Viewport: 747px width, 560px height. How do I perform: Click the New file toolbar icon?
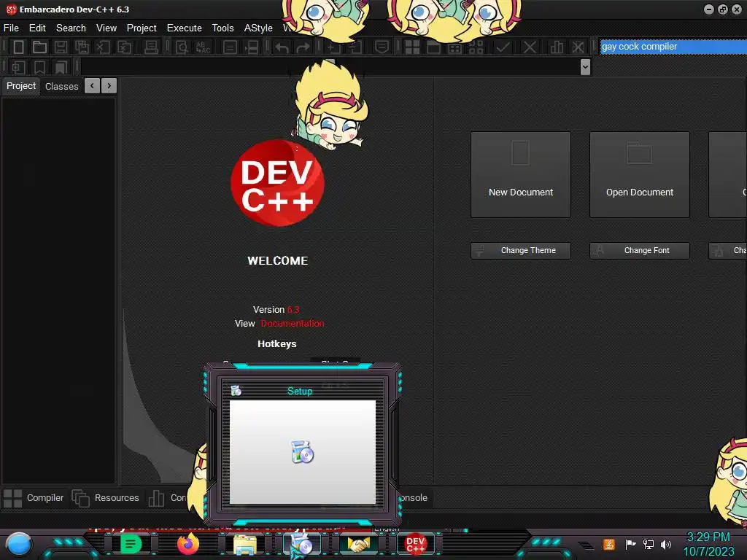(18, 47)
